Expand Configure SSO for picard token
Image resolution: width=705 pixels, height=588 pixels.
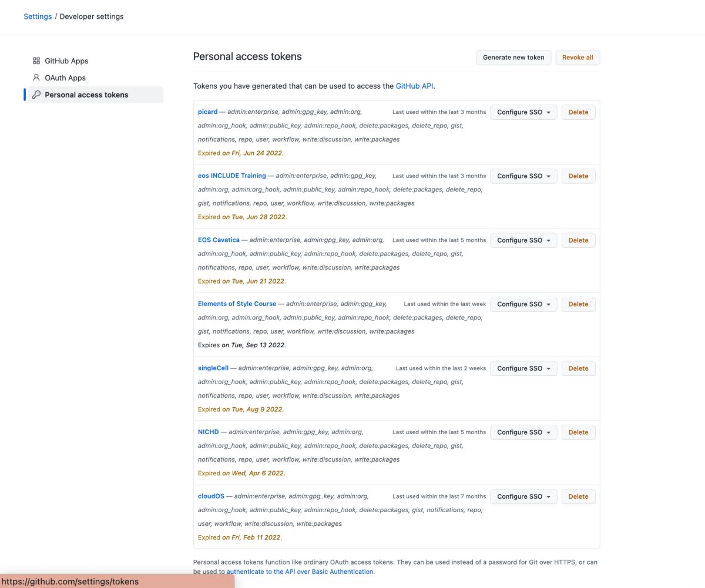523,112
